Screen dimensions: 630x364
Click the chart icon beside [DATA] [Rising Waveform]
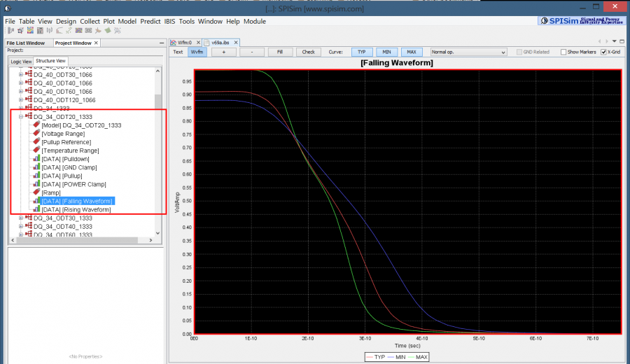pos(36,209)
